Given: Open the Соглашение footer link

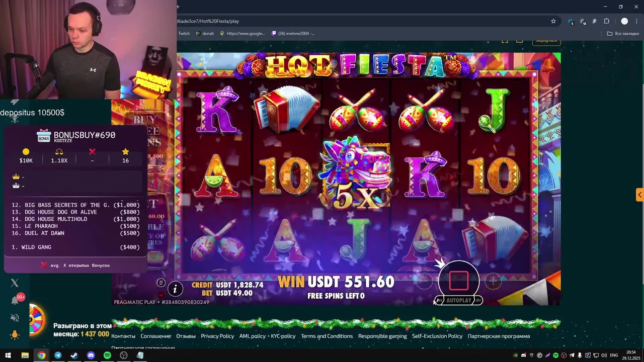Looking at the screenshot, I should click(x=155, y=336).
